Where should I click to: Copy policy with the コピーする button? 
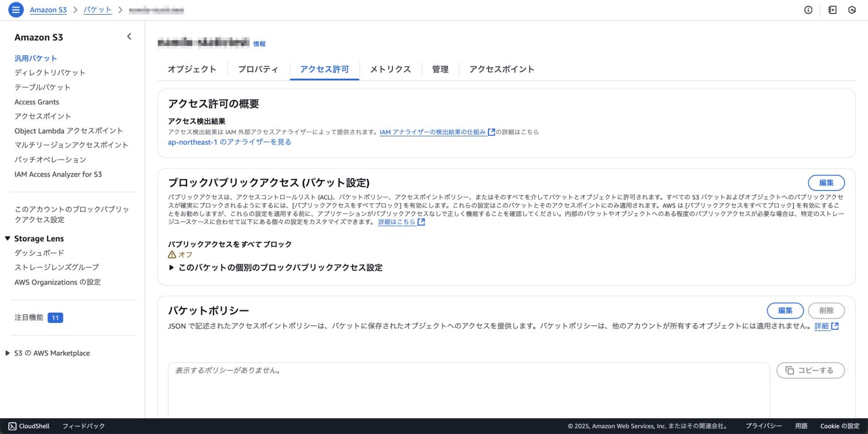tap(810, 370)
